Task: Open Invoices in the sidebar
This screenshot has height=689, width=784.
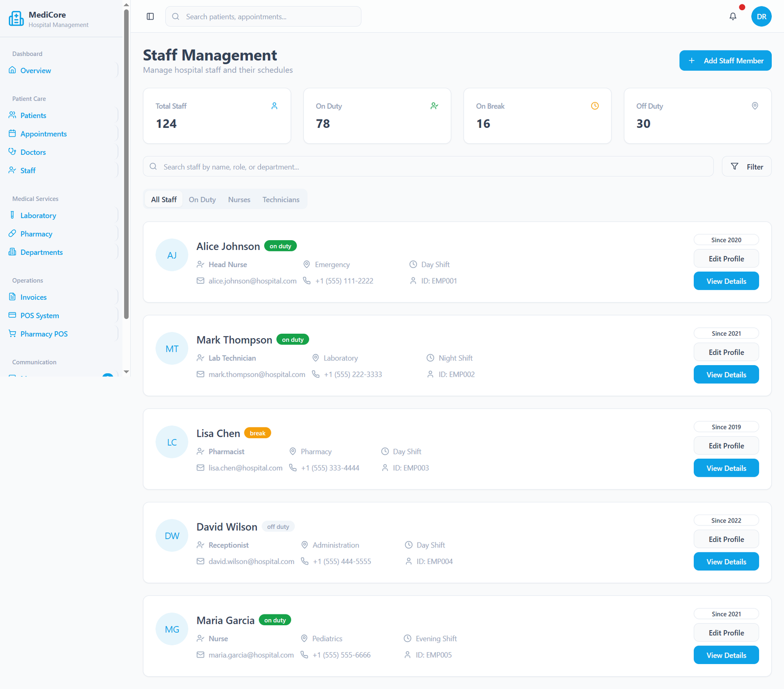Action: point(33,297)
